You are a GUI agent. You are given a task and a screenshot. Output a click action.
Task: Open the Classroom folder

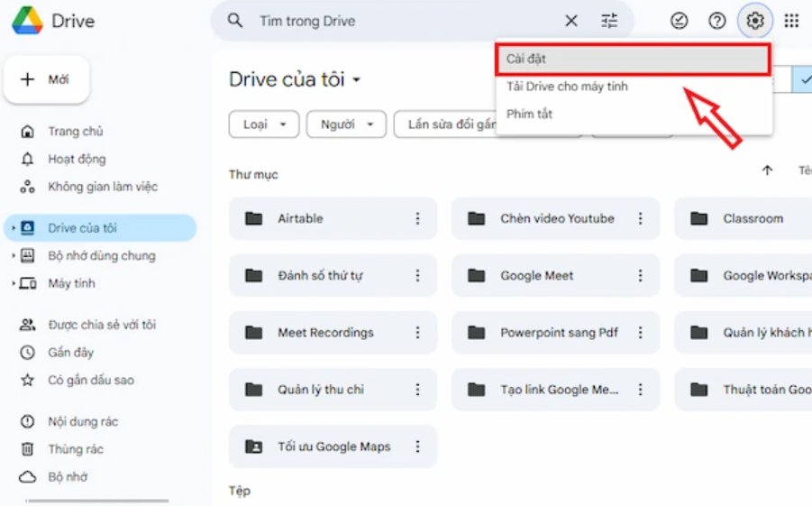point(744,218)
